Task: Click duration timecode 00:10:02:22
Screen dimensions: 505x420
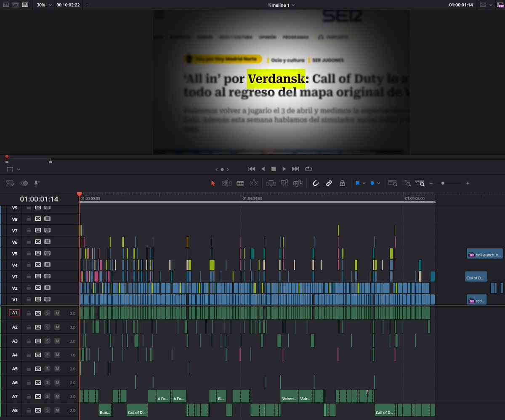Action: (x=68, y=5)
